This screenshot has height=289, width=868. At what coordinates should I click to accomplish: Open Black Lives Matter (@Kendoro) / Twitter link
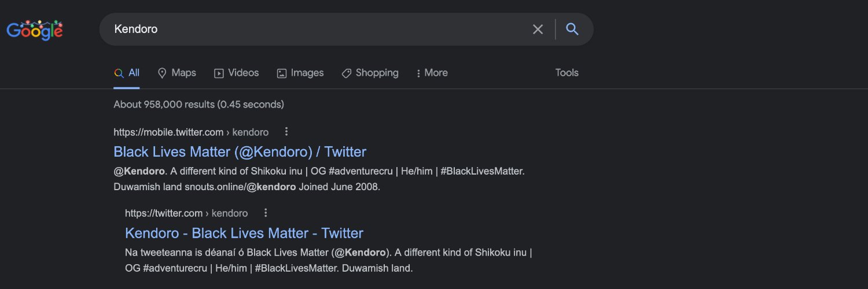[x=240, y=152]
